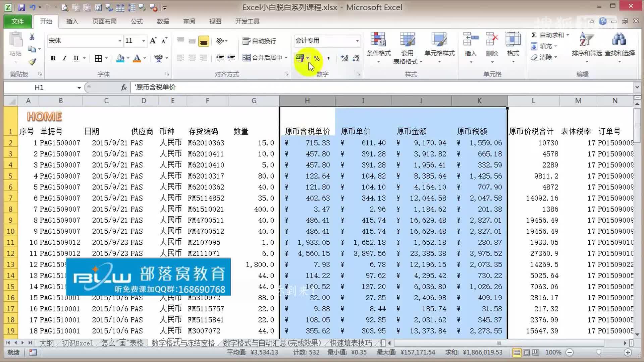Click the 合并后居中 merge and center button
This screenshot has height=362, width=644.
(263, 57)
